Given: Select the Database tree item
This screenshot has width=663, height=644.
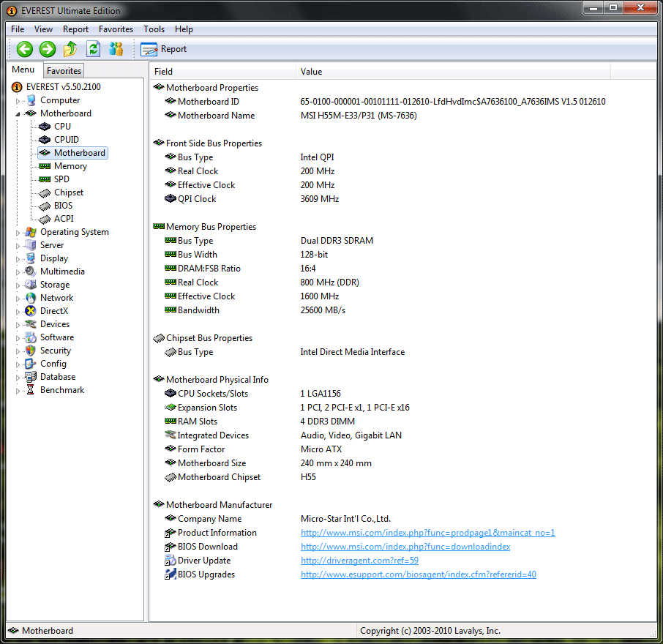Looking at the screenshot, I should point(58,377).
